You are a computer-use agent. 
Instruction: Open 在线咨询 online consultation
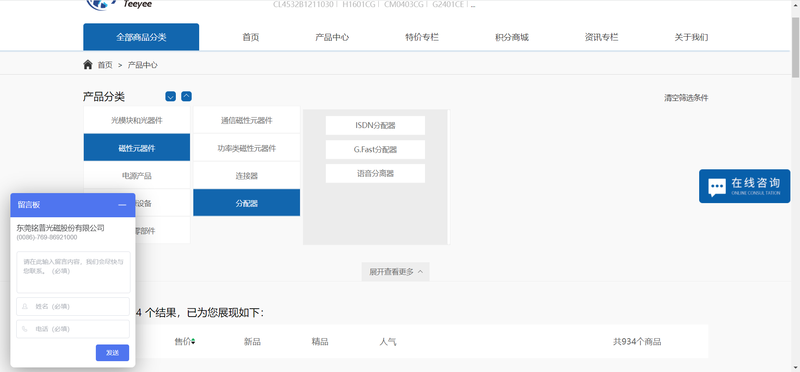744,186
